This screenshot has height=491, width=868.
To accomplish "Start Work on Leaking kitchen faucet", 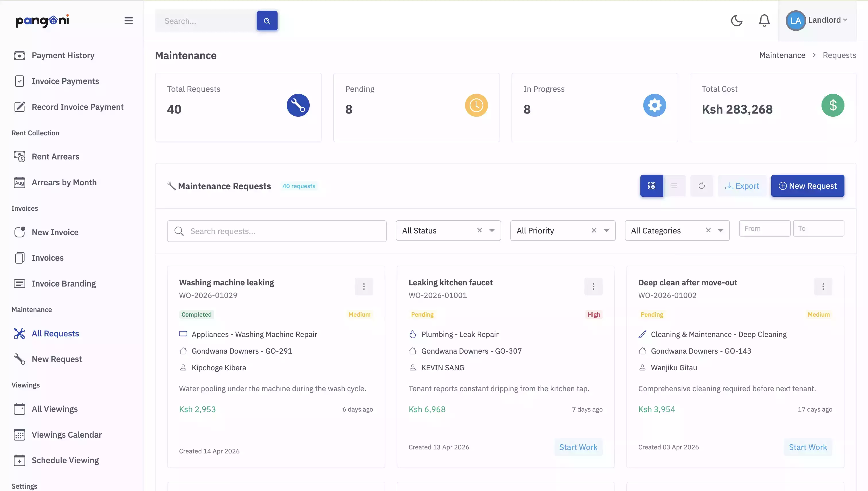I will pyautogui.click(x=578, y=447).
